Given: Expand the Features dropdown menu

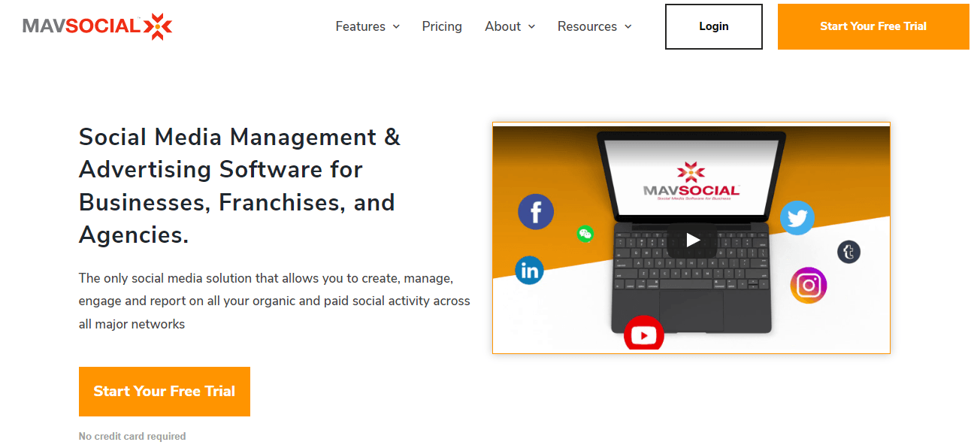Looking at the screenshot, I should 367,26.
